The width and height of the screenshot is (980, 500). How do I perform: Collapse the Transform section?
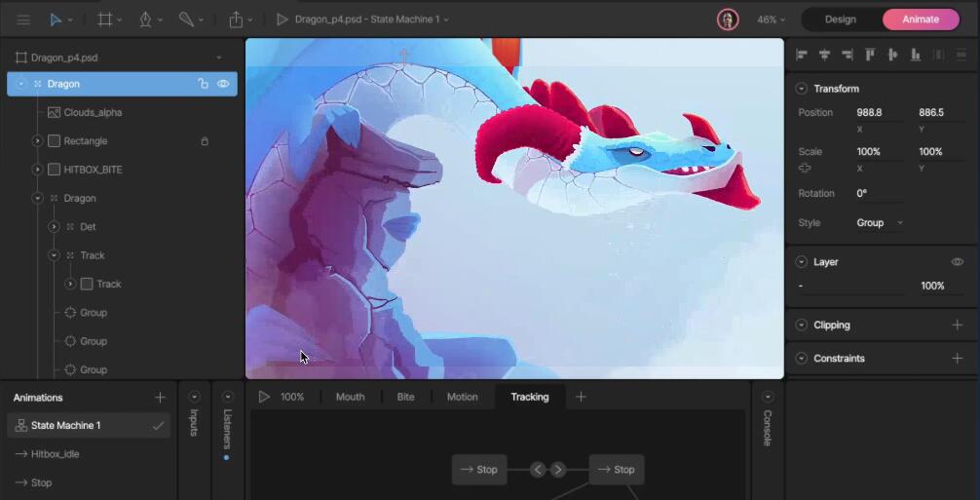point(802,89)
